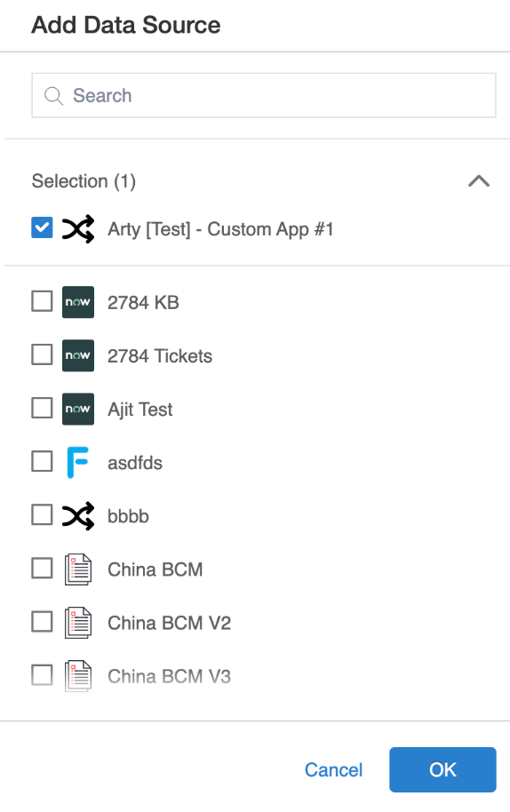Click the ServiceNow icon beside 2784 Tickets

point(78,355)
